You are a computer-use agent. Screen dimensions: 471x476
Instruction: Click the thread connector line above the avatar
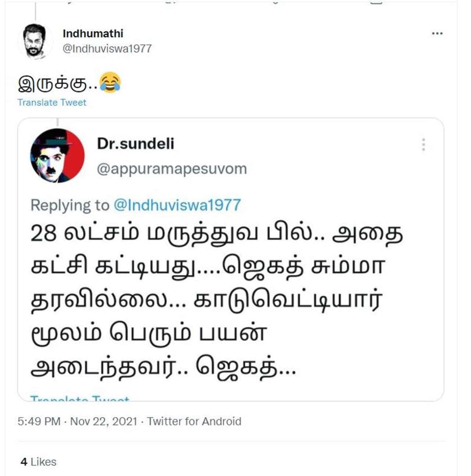tap(36, 11)
